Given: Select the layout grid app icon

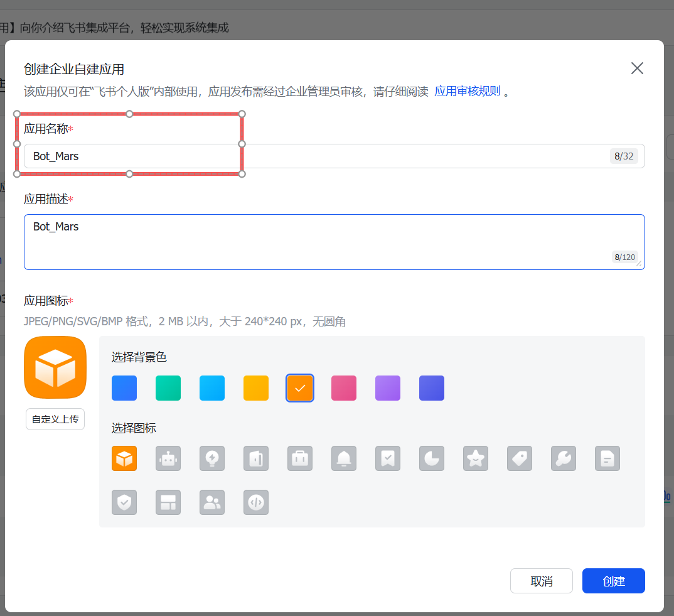Looking at the screenshot, I should point(168,502).
